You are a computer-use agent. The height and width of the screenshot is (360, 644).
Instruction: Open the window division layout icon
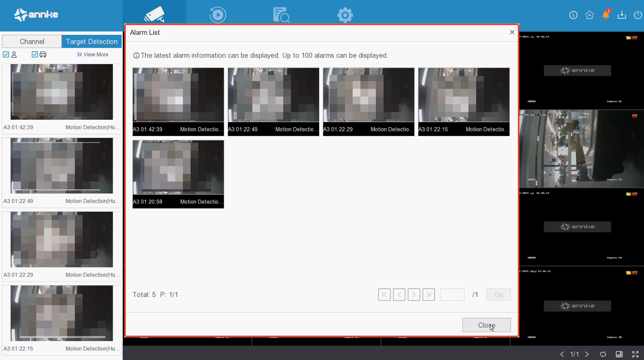(x=619, y=354)
